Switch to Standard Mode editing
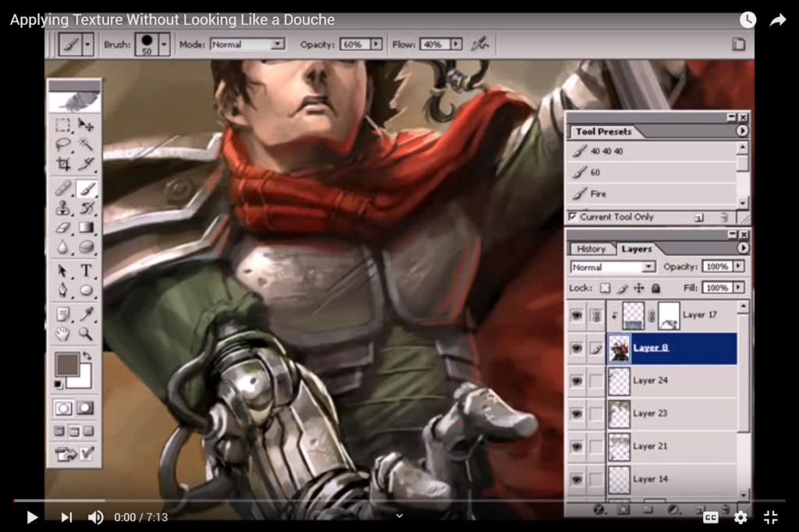The image size is (799, 532). 63,408
